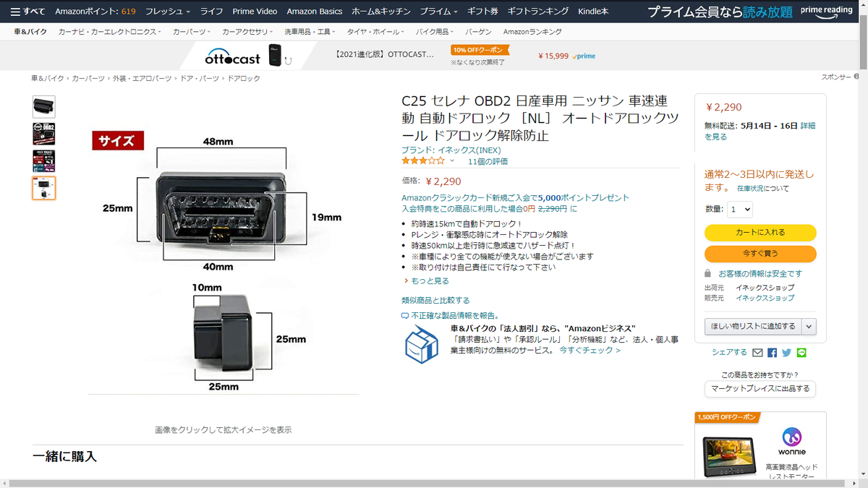Share product on LINE icon
The width and height of the screenshot is (868, 488).
coord(801,353)
